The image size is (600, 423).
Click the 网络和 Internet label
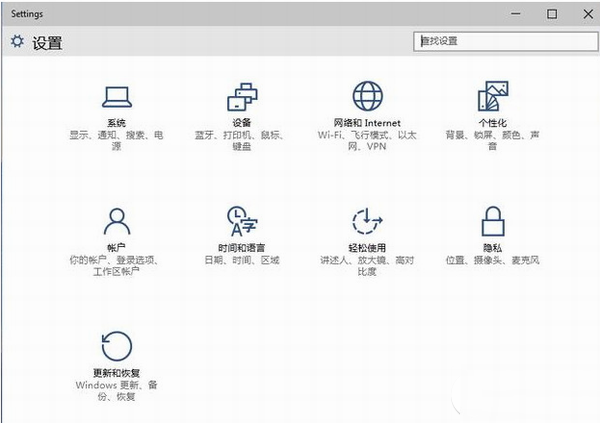(367, 123)
